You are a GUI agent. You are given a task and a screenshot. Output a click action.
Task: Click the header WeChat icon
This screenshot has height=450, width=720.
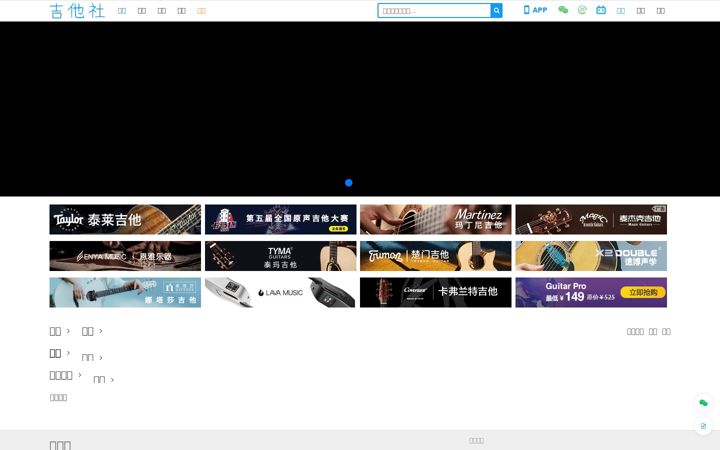563,10
